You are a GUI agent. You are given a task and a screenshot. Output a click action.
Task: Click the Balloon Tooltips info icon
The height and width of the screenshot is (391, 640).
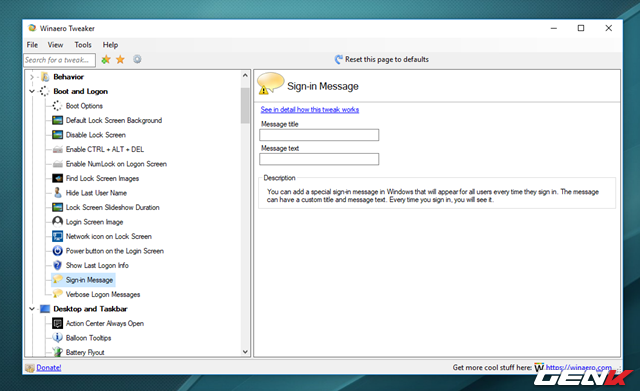(57, 338)
